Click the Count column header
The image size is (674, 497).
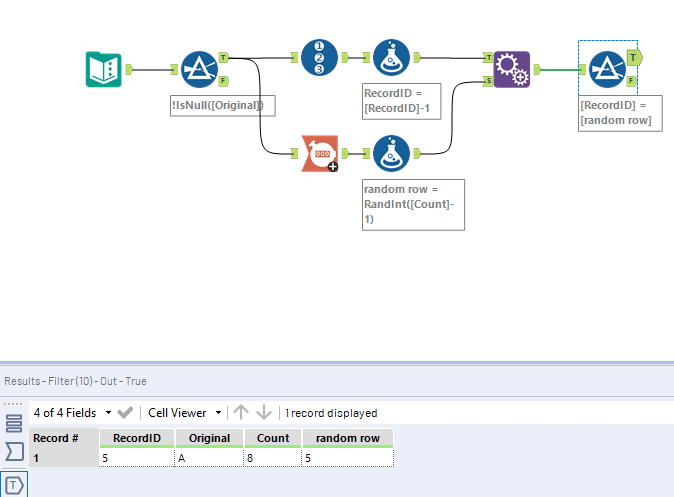[x=273, y=438]
